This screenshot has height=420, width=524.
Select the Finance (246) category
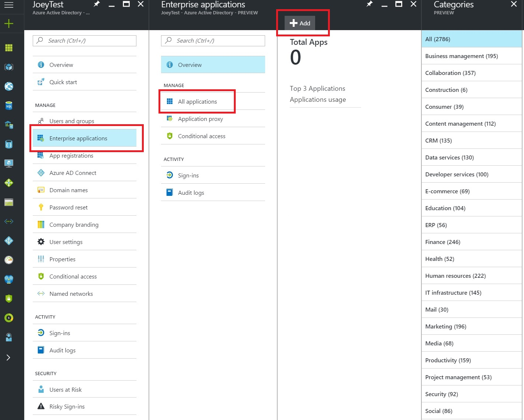(x=471, y=242)
